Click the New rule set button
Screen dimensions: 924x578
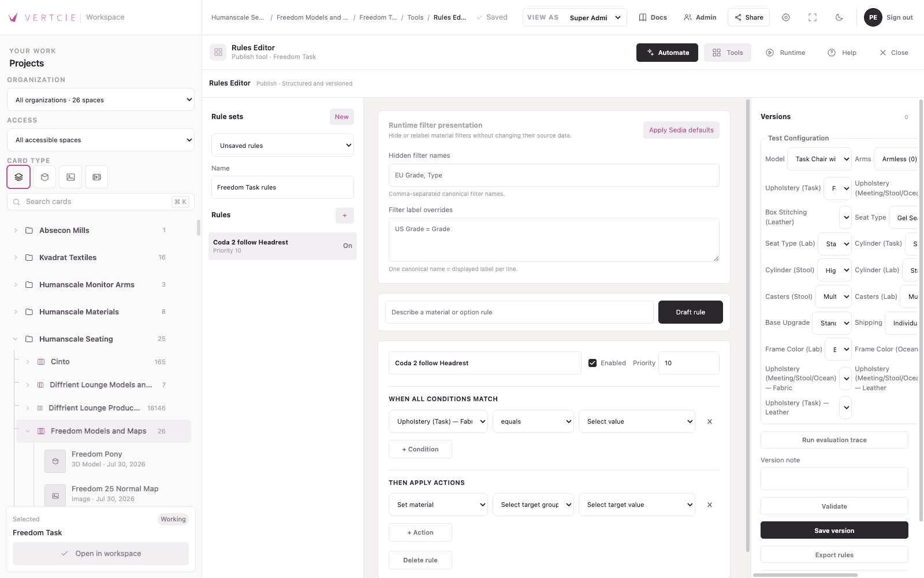point(342,117)
